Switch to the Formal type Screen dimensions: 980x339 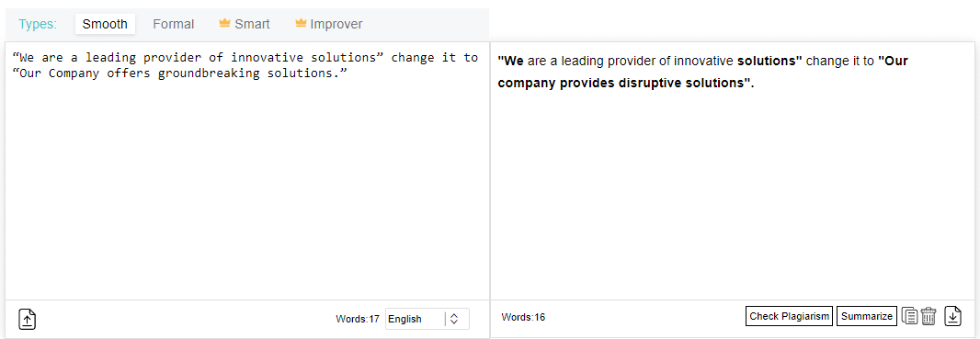[x=174, y=25]
